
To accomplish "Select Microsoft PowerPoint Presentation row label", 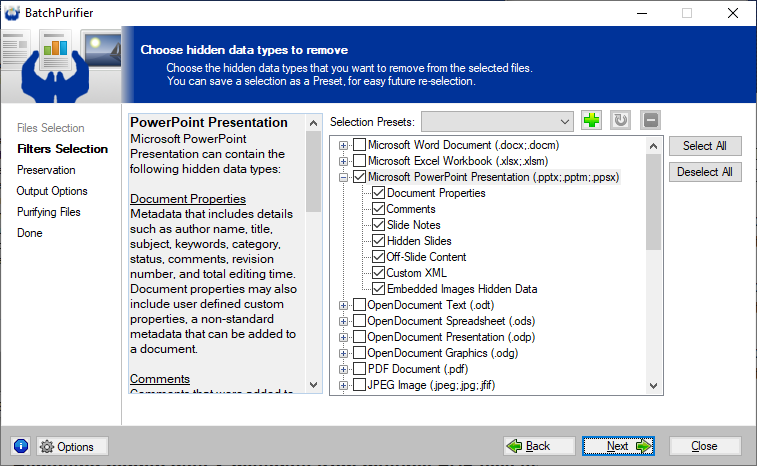I will pos(493,177).
